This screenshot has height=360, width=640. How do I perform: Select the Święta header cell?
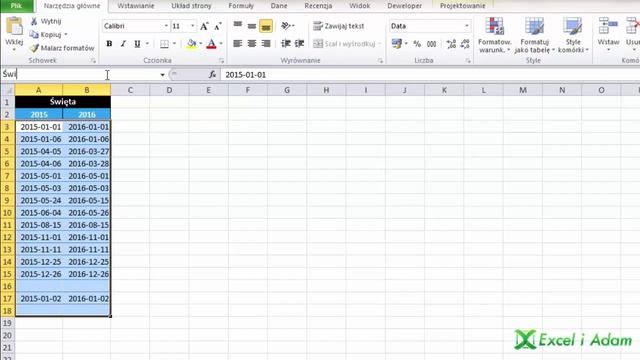click(62, 102)
